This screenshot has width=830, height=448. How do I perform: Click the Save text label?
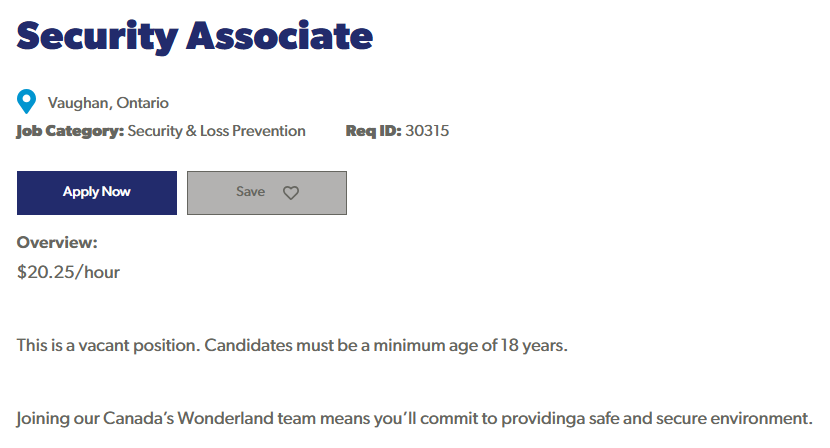(x=250, y=192)
